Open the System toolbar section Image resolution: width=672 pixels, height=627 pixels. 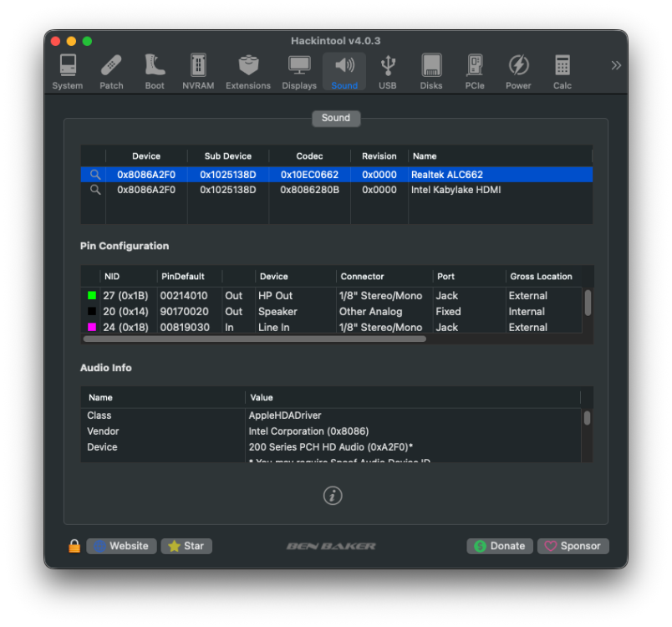[68, 72]
